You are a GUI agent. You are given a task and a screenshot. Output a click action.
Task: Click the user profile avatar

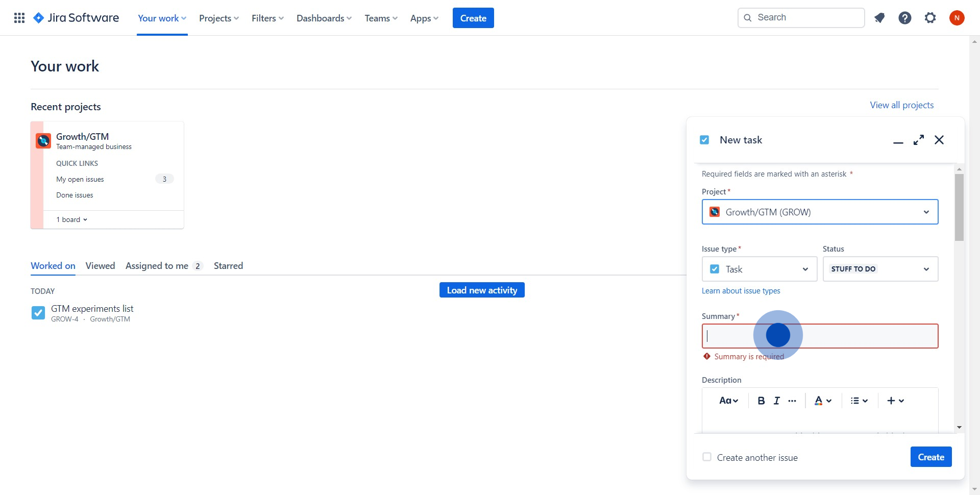click(957, 18)
